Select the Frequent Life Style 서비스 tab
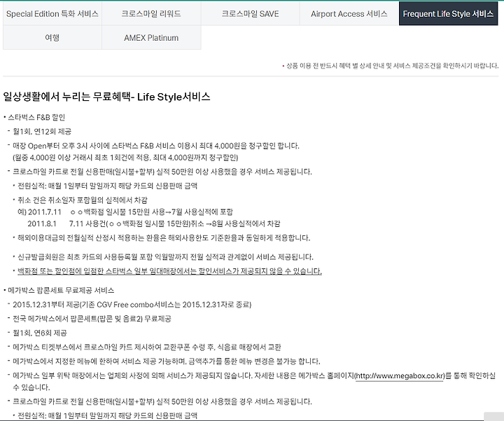This screenshot has width=504, height=421. tap(448, 13)
